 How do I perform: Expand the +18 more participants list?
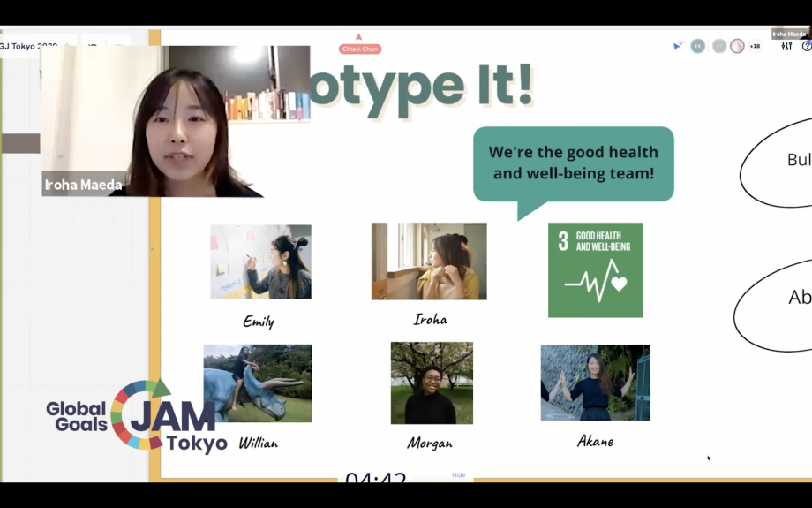(x=755, y=46)
